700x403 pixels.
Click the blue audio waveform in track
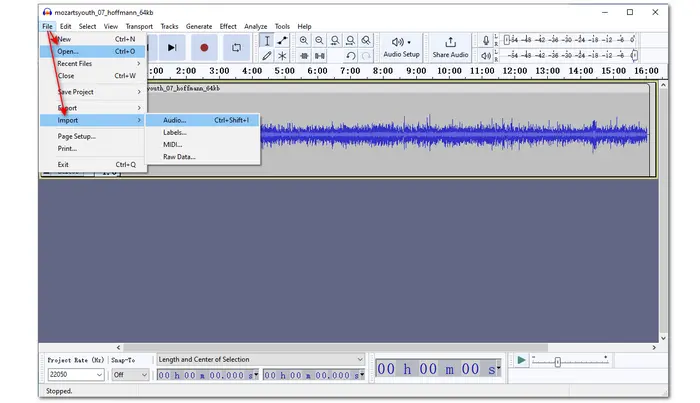[453, 135]
